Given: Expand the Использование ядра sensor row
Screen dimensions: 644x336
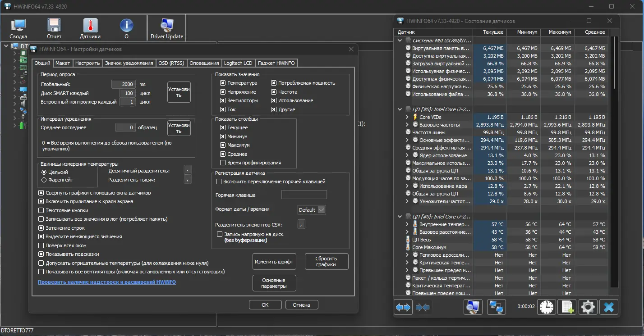Looking at the screenshot, I should [407, 186].
